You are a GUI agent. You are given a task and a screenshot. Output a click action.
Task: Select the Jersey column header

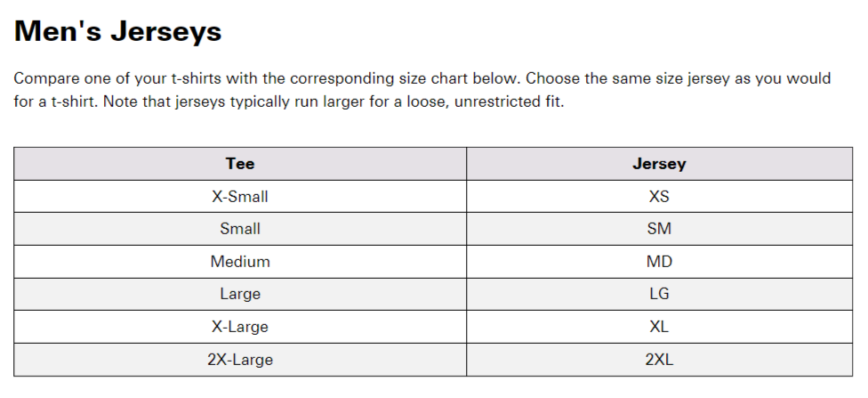659,164
